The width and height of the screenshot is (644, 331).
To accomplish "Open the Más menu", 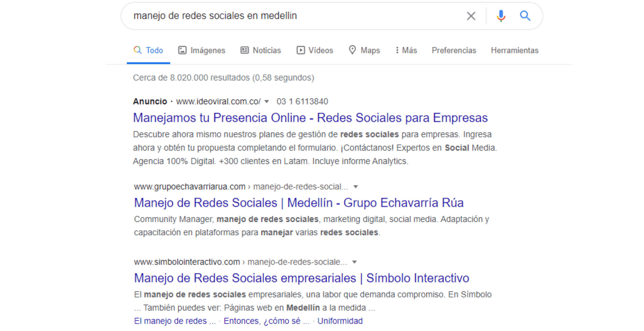I will [406, 50].
